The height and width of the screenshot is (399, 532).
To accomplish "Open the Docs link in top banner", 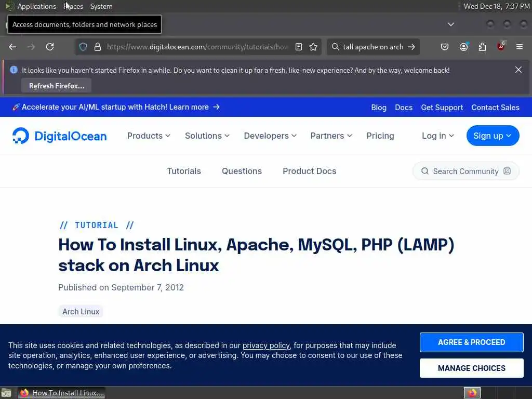I will (x=403, y=108).
